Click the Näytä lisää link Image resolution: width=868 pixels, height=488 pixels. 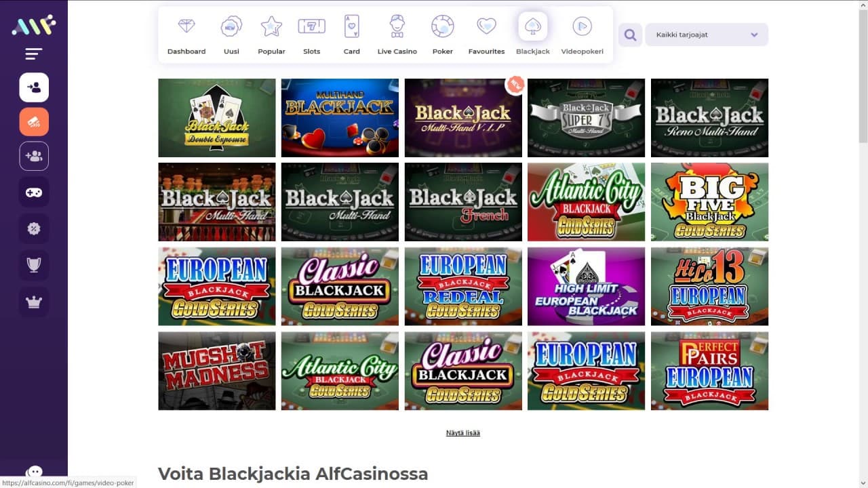click(463, 432)
